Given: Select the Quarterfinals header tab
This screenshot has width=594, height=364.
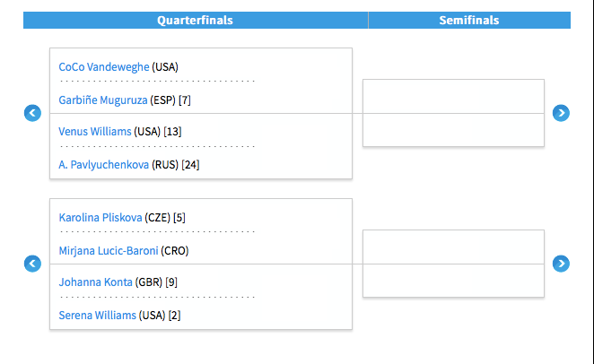Looking at the screenshot, I should (196, 20).
